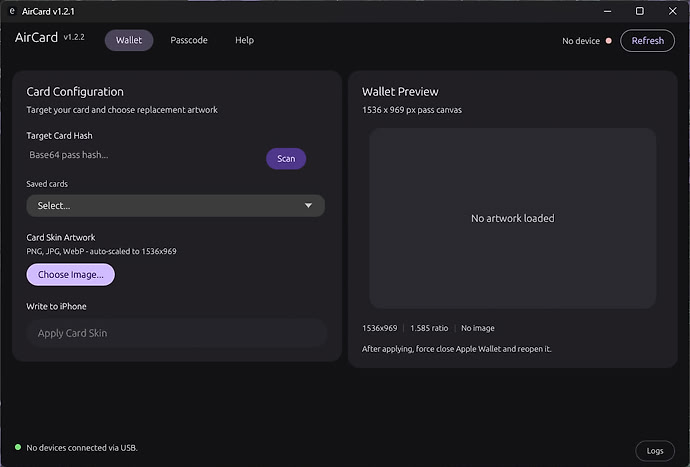The width and height of the screenshot is (690, 467).
Task: Minimize the AirCard window
Action: (607, 11)
